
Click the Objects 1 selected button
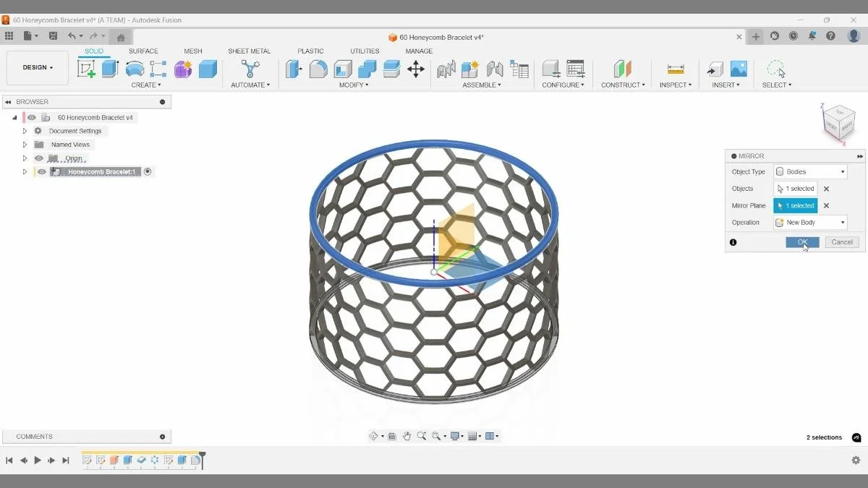point(796,189)
